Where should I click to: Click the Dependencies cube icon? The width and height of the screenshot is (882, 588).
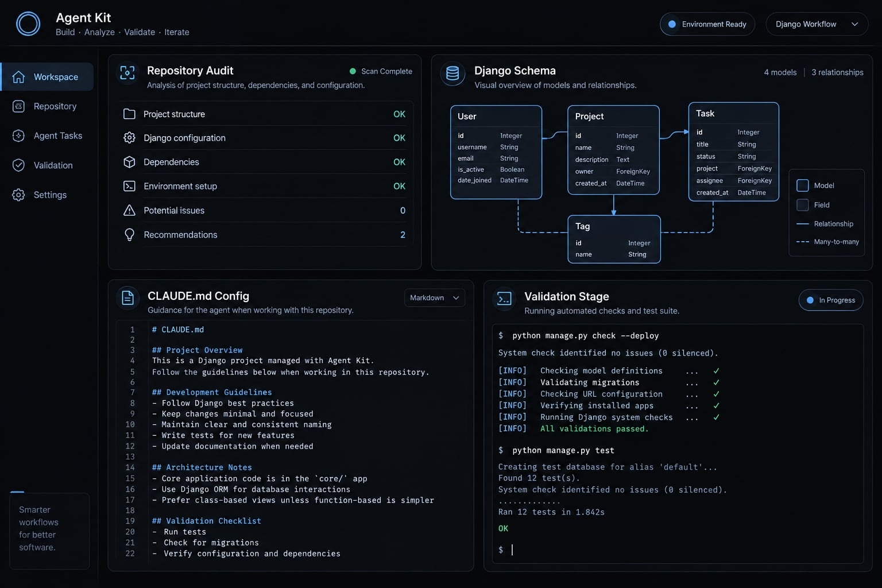[x=129, y=162]
